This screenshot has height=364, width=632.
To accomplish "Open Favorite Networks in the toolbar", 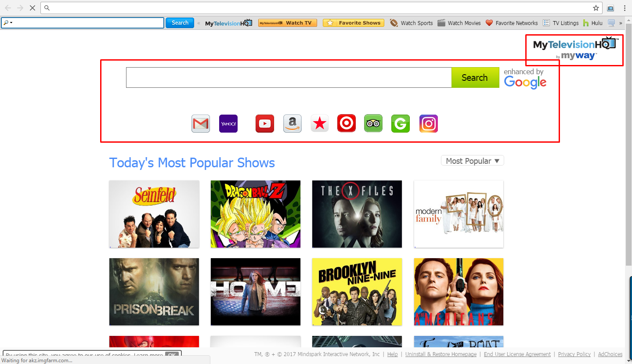I will pos(512,23).
